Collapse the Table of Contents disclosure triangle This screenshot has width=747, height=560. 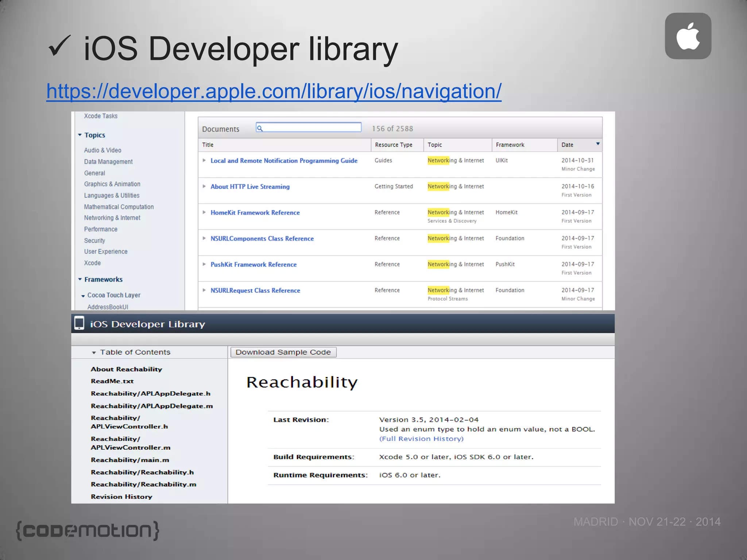94,353
